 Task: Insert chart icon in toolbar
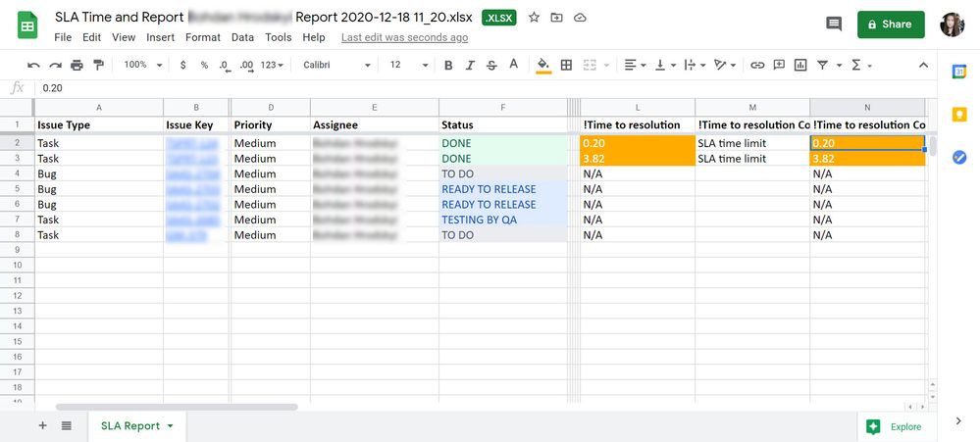pos(800,65)
